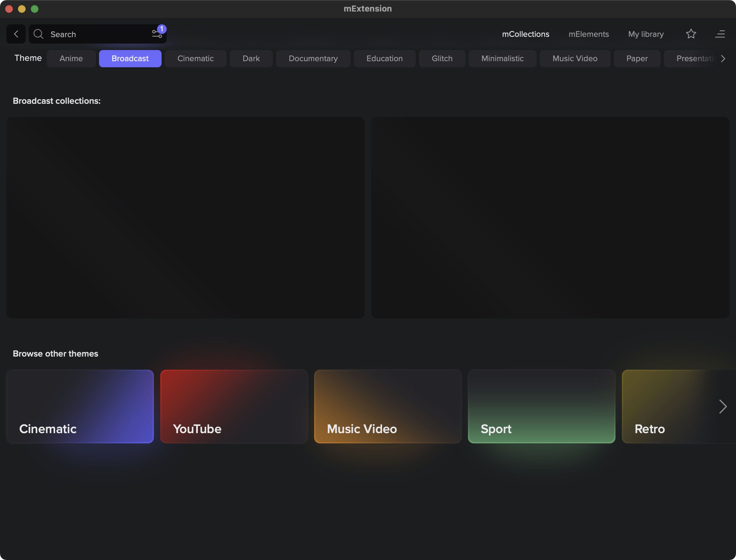Go to the mCollections tab
This screenshot has width=736, height=560.
point(525,34)
